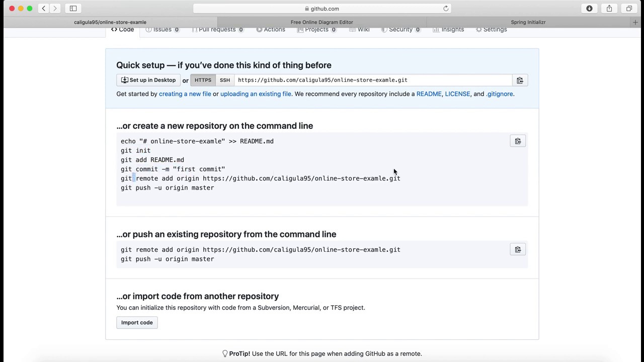
Task: Open the Issues repository tab
Action: [163, 30]
